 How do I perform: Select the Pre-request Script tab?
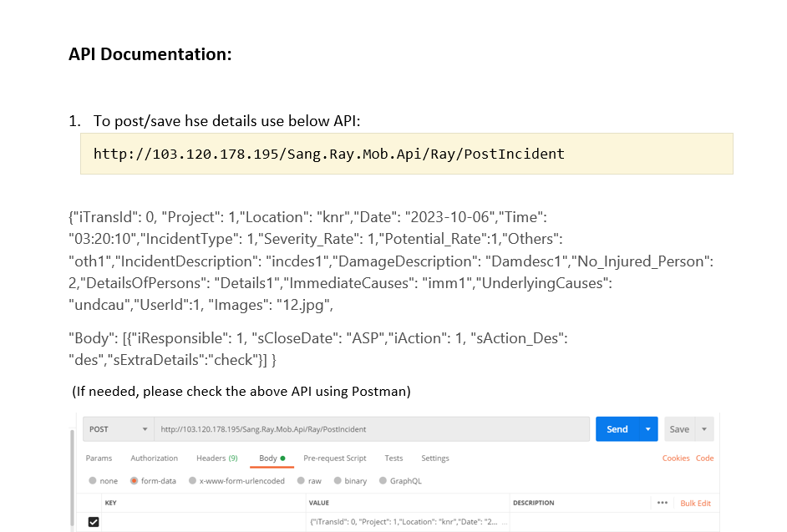334,459
